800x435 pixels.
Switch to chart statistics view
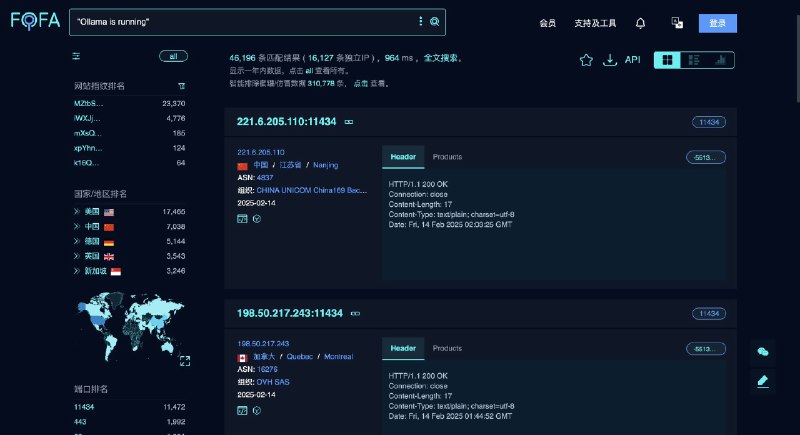pos(719,60)
